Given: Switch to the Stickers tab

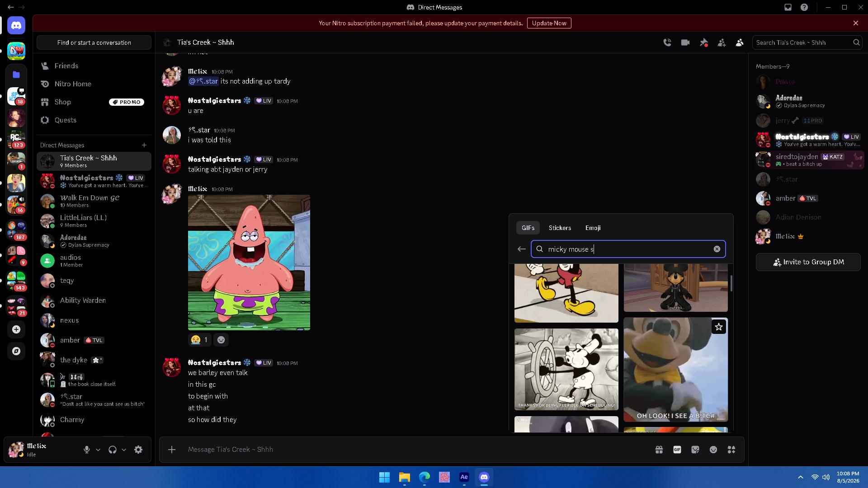Looking at the screenshot, I should [560, 228].
